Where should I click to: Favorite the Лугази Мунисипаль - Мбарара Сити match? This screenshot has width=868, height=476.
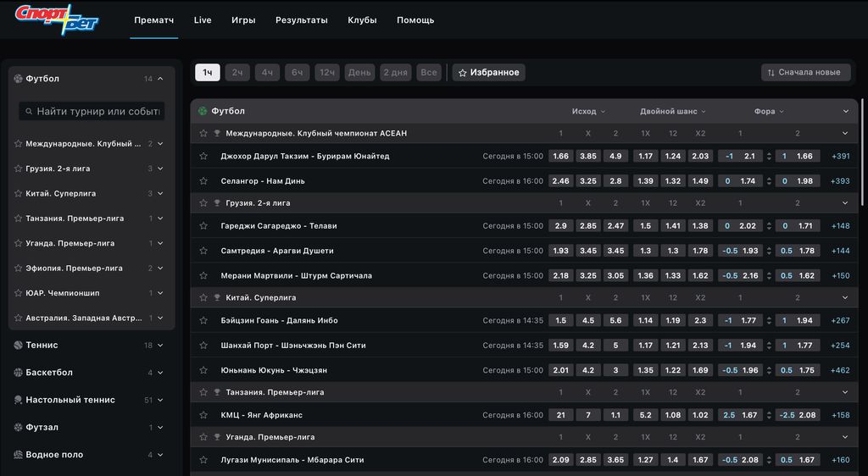pyautogui.click(x=203, y=459)
